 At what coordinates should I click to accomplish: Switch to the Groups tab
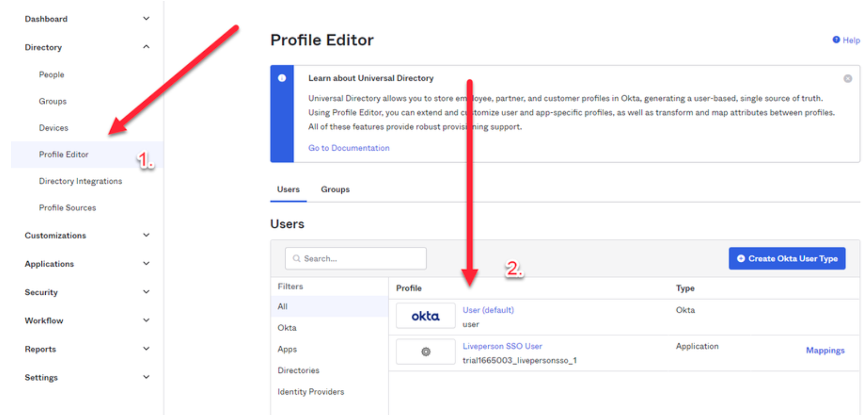(x=335, y=189)
